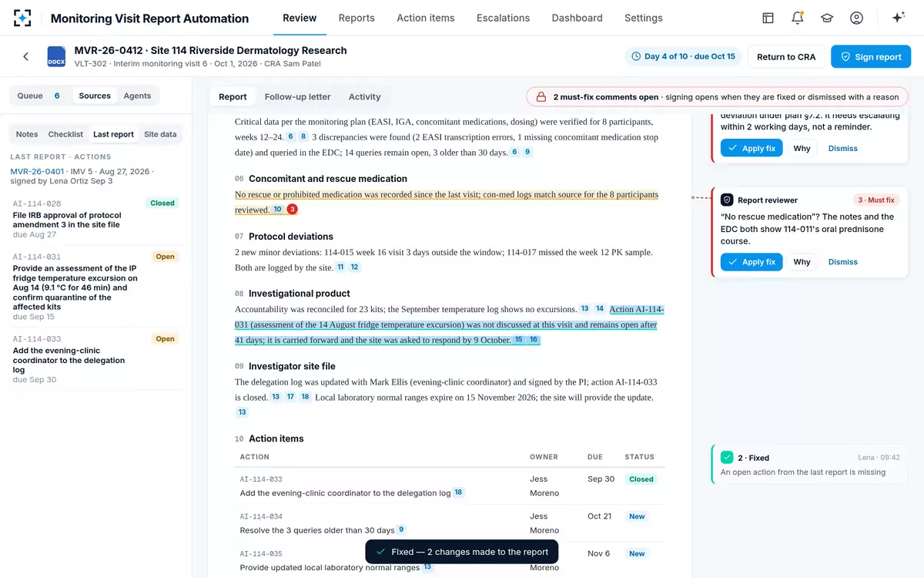Click citation 18 beside delegation log action row

[458, 492]
